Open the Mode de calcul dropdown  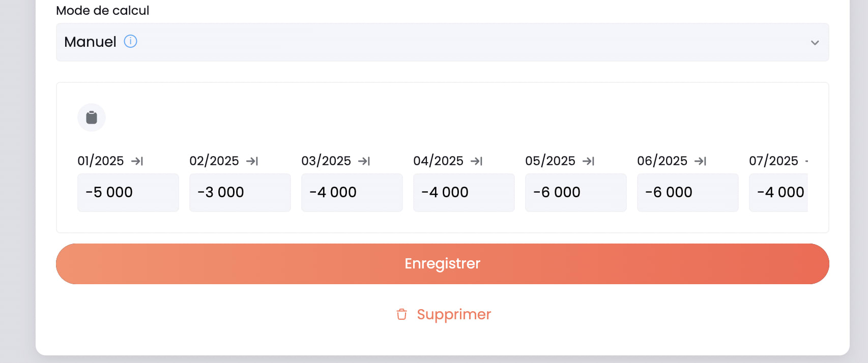(x=442, y=42)
